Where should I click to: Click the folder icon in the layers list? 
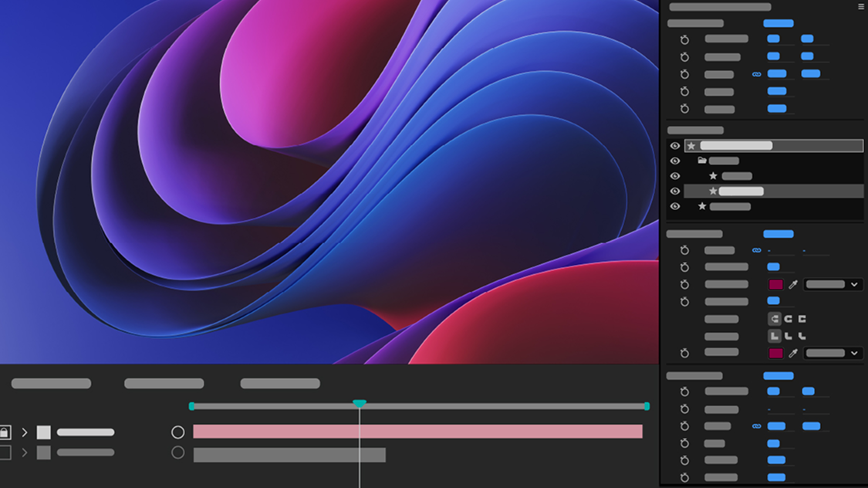click(701, 161)
